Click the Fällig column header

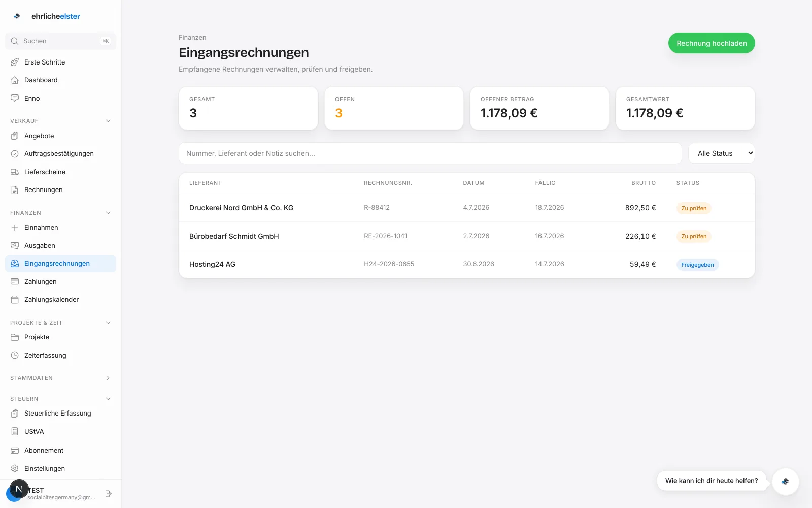(x=545, y=183)
